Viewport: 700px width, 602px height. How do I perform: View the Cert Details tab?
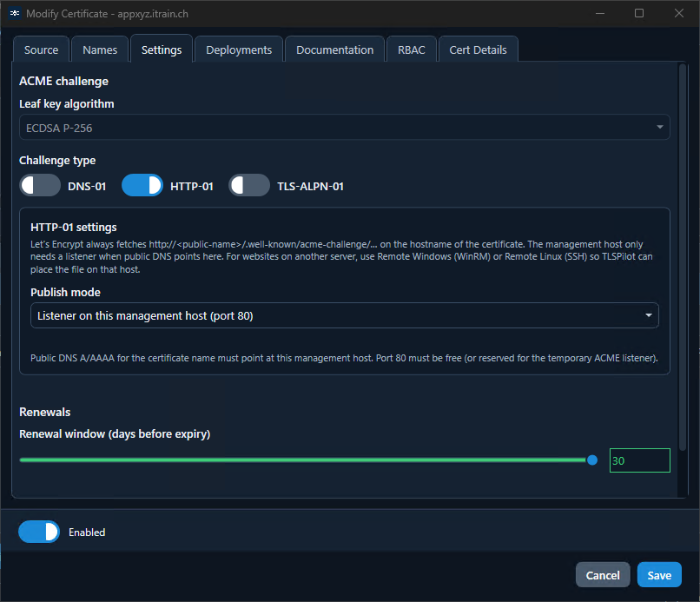479,50
